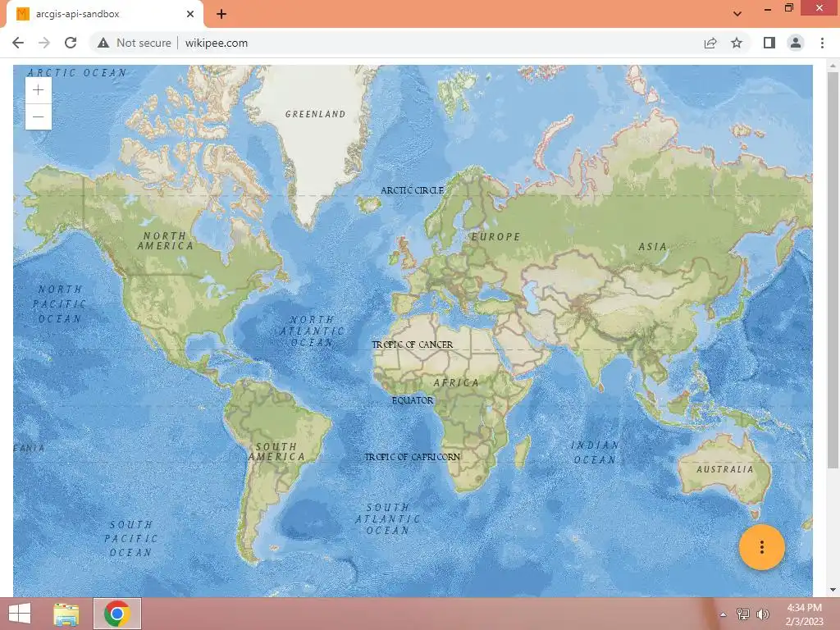Open the Chrome profile menu
This screenshot has height=630, width=840.
pos(796,43)
